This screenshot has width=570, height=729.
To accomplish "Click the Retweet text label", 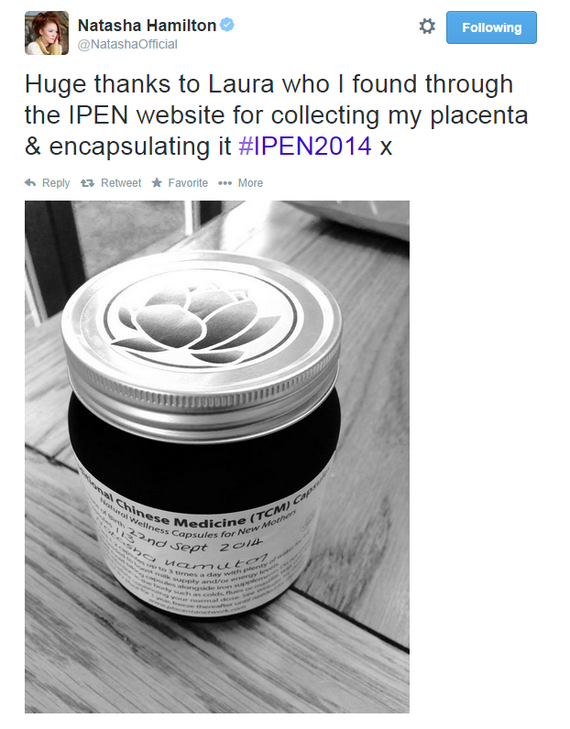I will (121, 183).
